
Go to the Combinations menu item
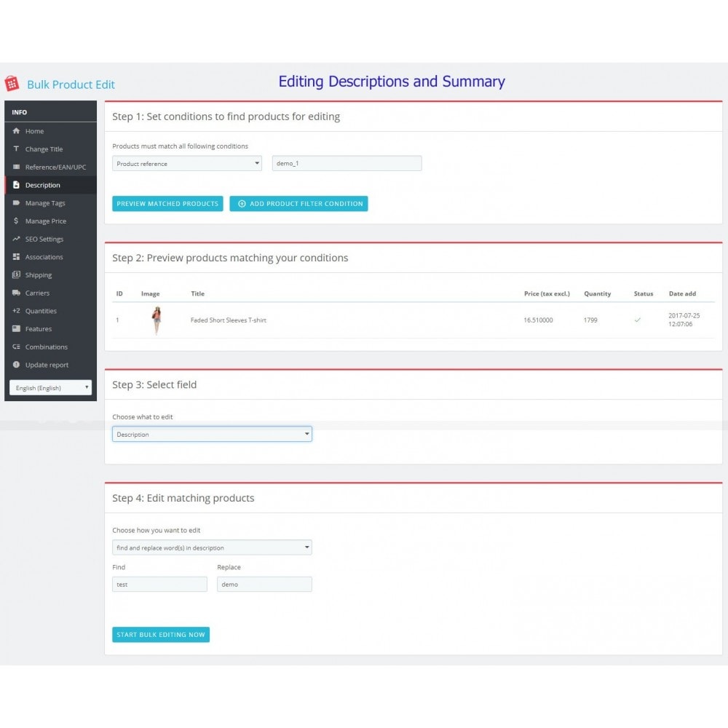point(46,347)
